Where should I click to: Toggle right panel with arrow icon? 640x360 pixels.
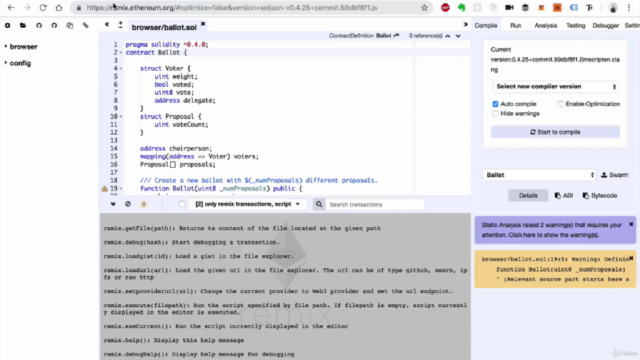tap(465, 24)
